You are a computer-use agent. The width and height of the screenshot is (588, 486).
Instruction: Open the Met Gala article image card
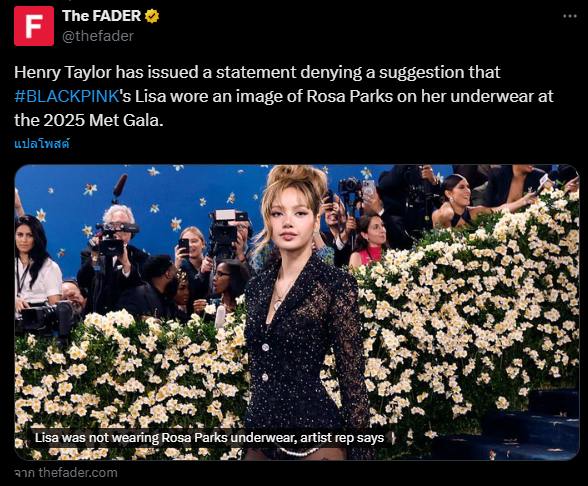point(297,312)
